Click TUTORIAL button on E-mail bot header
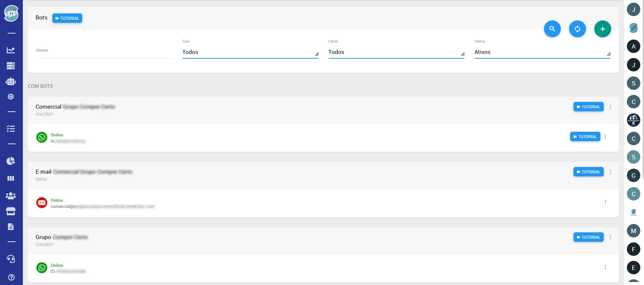Screen dimensions: 644x285 tap(588, 172)
